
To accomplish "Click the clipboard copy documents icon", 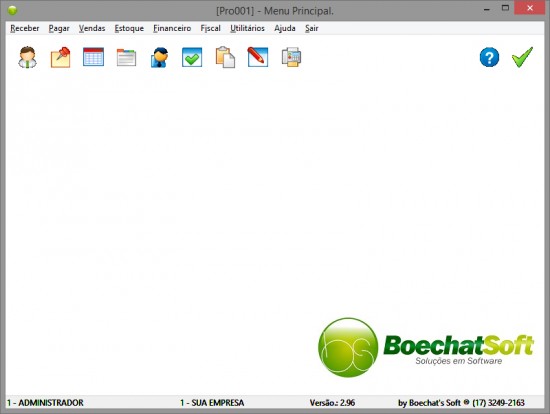I will click(x=225, y=57).
